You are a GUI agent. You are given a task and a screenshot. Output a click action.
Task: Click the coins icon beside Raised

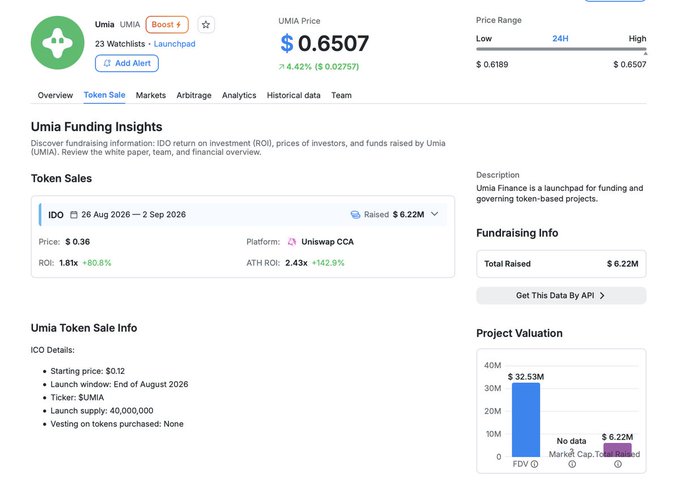[x=355, y=215]
